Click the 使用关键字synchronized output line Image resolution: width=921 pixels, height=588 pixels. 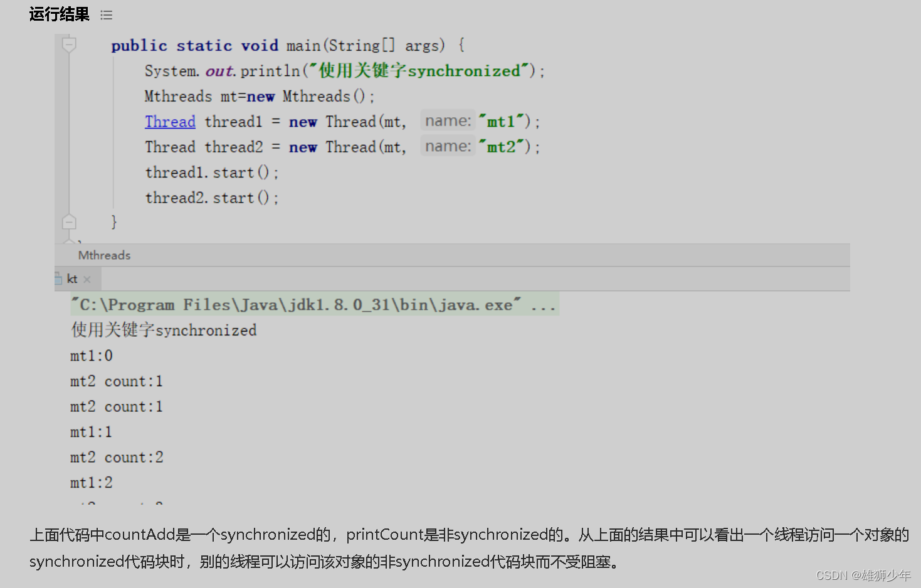(164, 330)
